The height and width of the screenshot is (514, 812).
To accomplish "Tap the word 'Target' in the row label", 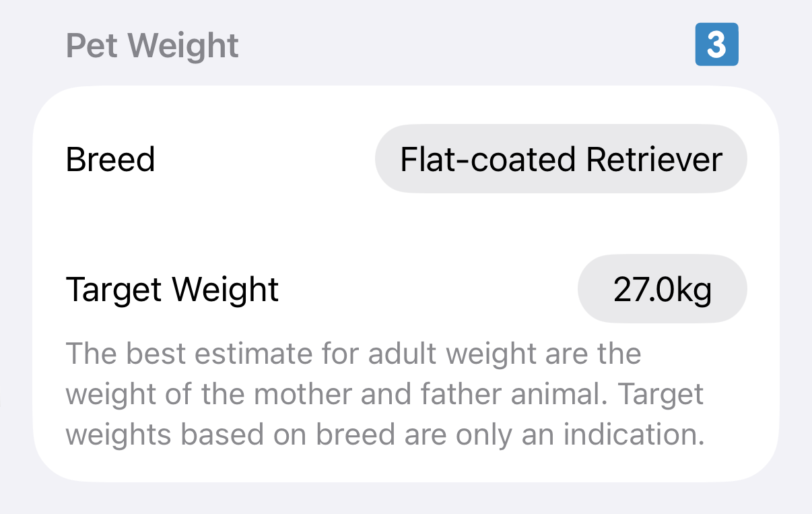I will [113, 290].
